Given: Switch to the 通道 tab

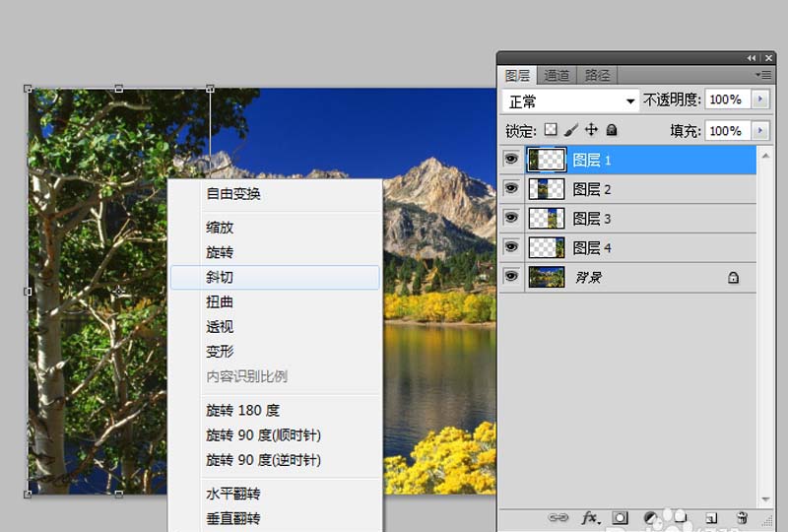Looking at the screenshot, I should pos(557,76).
